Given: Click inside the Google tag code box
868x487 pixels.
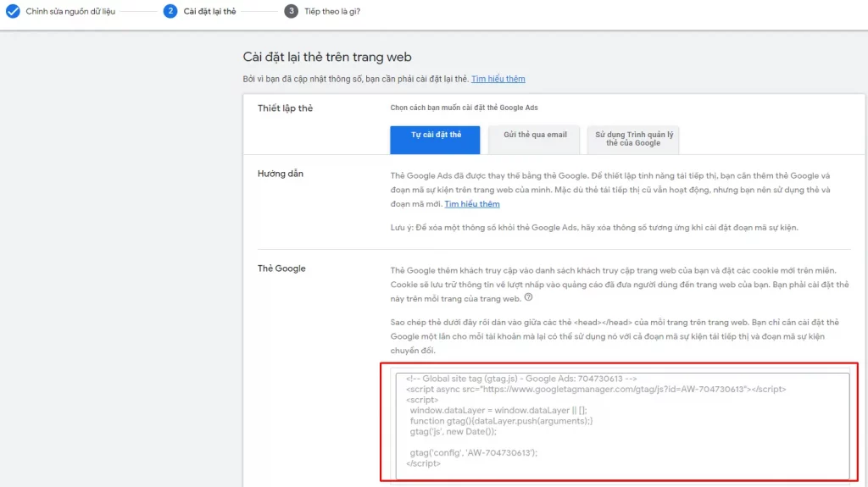Looking at the screenshot, I should pyautogui.click(x=622, y=425).
